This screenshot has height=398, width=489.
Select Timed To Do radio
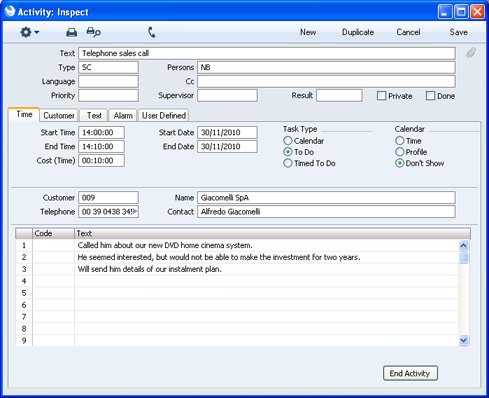[288, 163]
